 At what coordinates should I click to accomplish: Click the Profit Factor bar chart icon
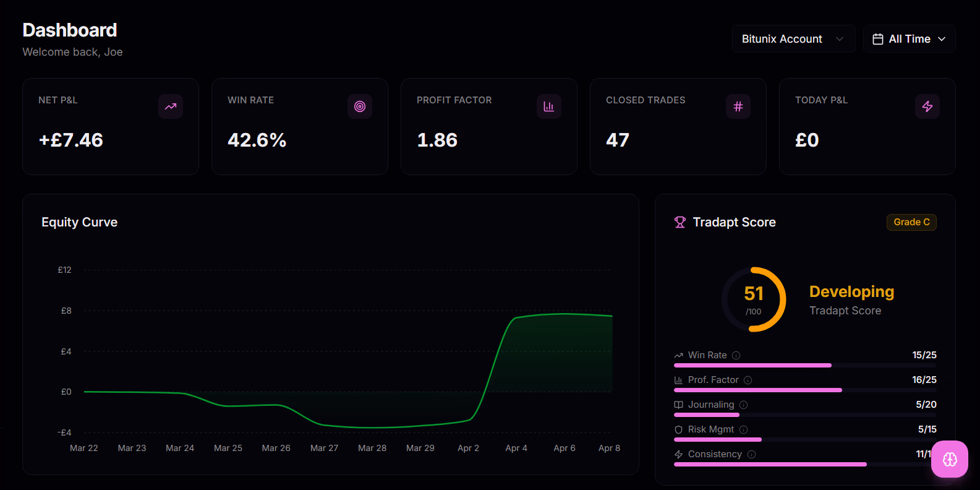549,106
